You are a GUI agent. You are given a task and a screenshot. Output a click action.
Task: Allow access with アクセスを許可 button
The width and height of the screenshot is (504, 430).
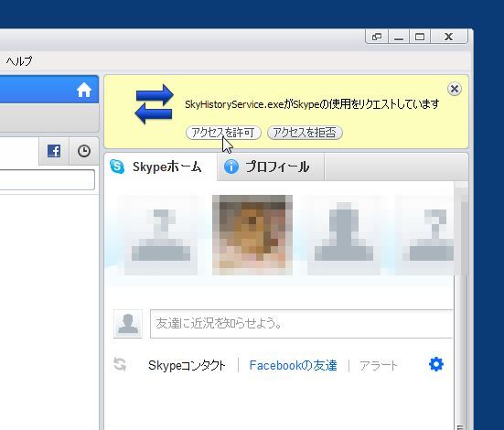click(223, 133)
